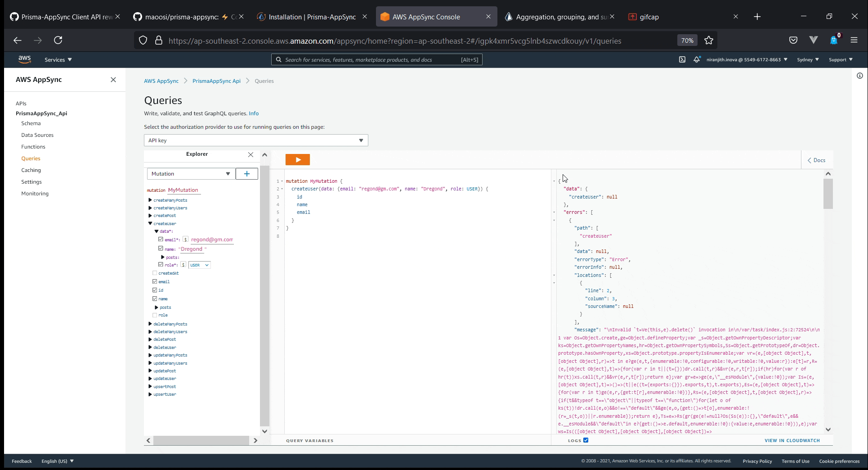Collapse the createUser mutation
The width and height of the screenshot is (868, 470).
coord(150,224)
